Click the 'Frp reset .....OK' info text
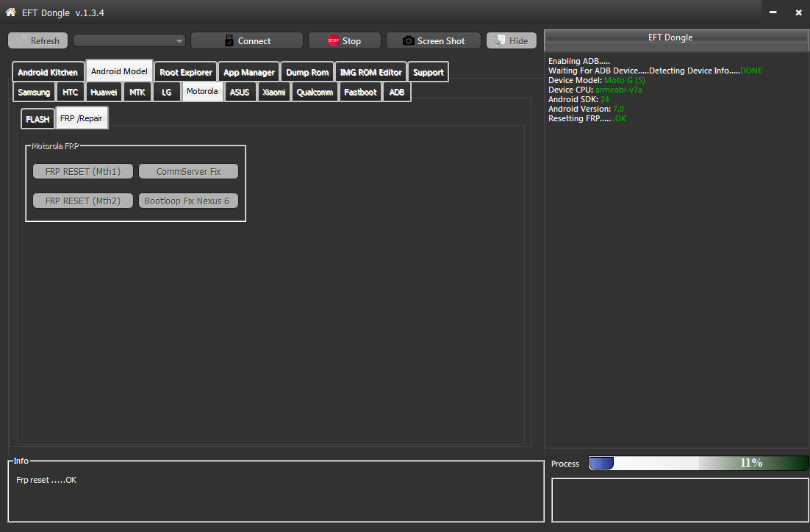This screenshot has height=532, width=810. (46, 480)
